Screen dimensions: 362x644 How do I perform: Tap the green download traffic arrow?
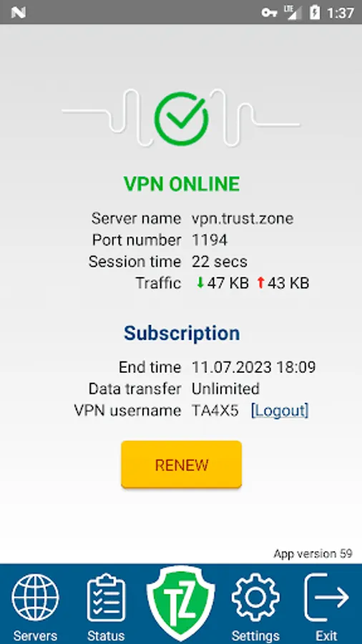(200, 283)
